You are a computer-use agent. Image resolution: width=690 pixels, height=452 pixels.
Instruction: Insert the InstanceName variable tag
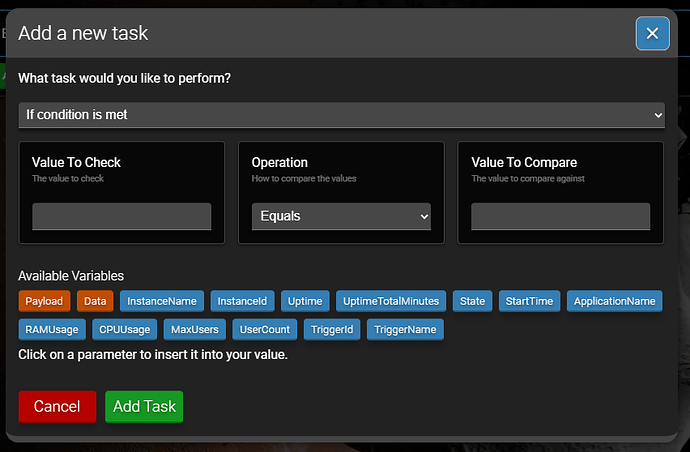[162, 301]
